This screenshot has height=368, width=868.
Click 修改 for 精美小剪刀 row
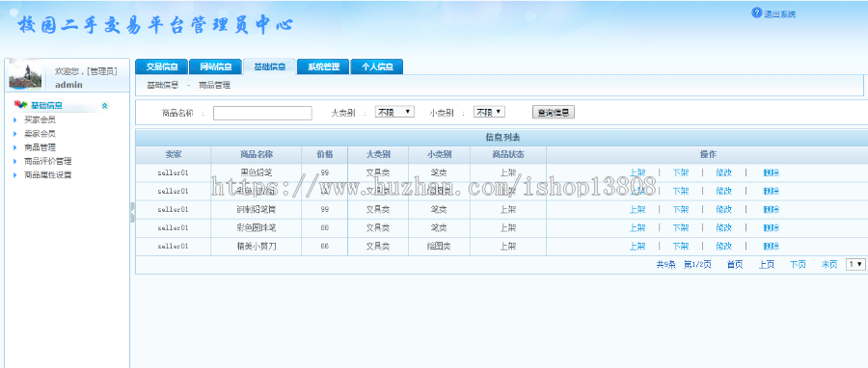coord(723,247)
